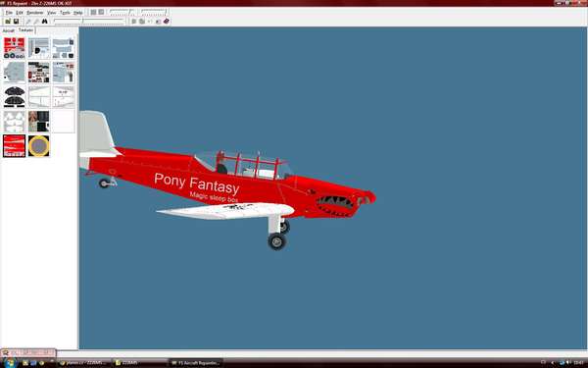Viewport: 588px width, 368px height.
Task: Click the Save disk icon in toolbar
Action: point(16,22)
